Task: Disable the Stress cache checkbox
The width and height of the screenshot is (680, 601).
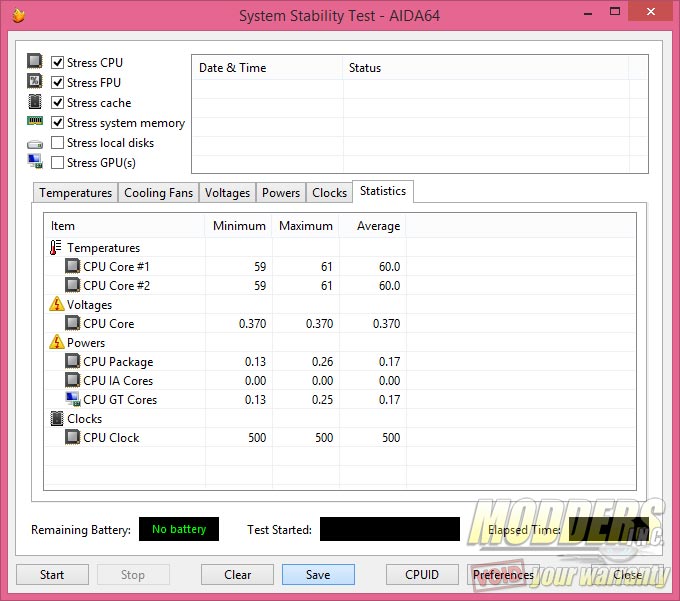Action: pos(58,103)
